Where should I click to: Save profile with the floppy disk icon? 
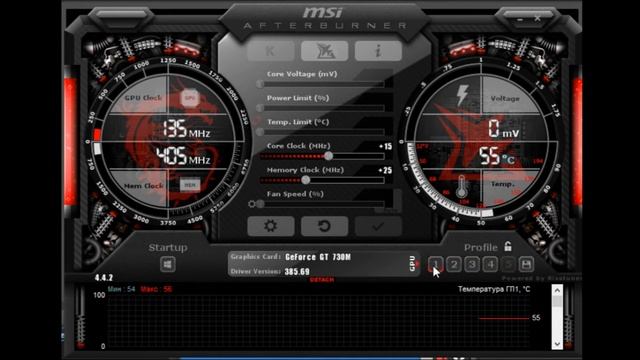[x=526, y=264]
